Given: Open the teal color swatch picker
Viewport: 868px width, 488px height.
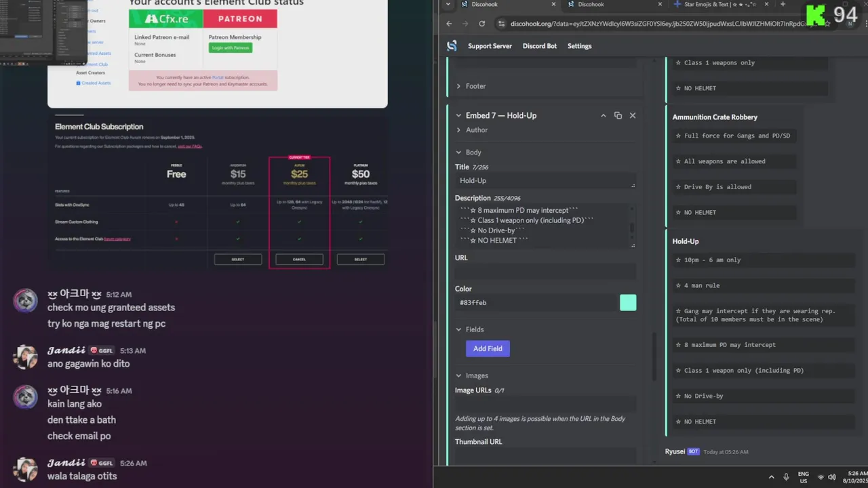Looking at the screenshot, I should pos(628,303).
